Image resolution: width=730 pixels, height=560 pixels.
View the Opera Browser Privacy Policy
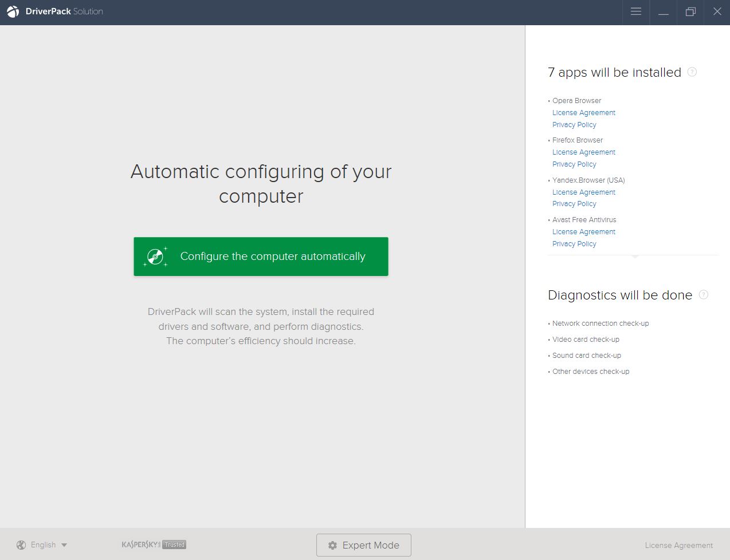coord(574,124)
